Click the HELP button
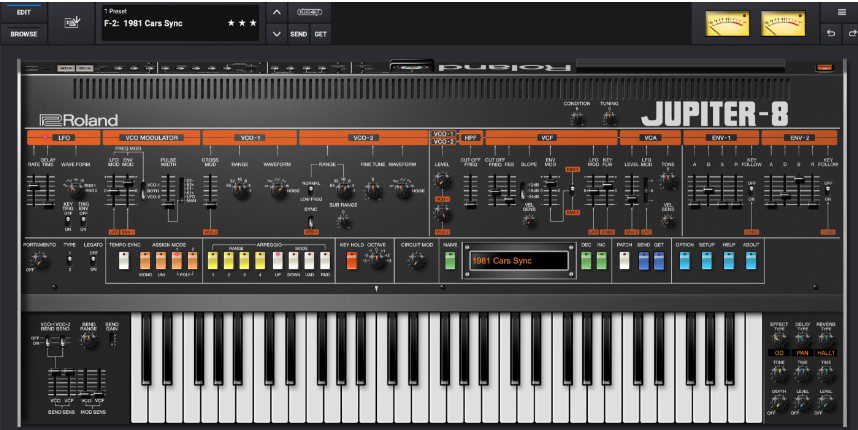 [729, 261]
